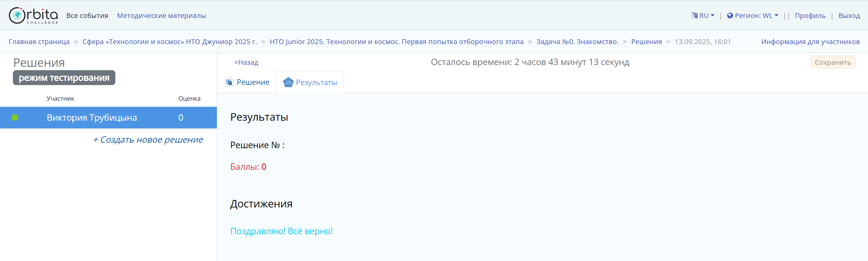Open Все события menu item

(87, 16)
